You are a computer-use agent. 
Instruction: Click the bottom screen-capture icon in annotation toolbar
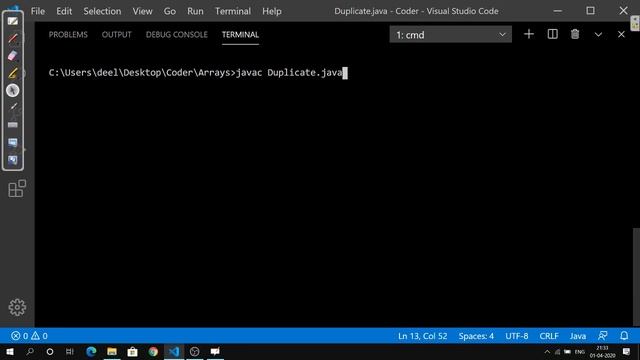[x=13, y=160]
